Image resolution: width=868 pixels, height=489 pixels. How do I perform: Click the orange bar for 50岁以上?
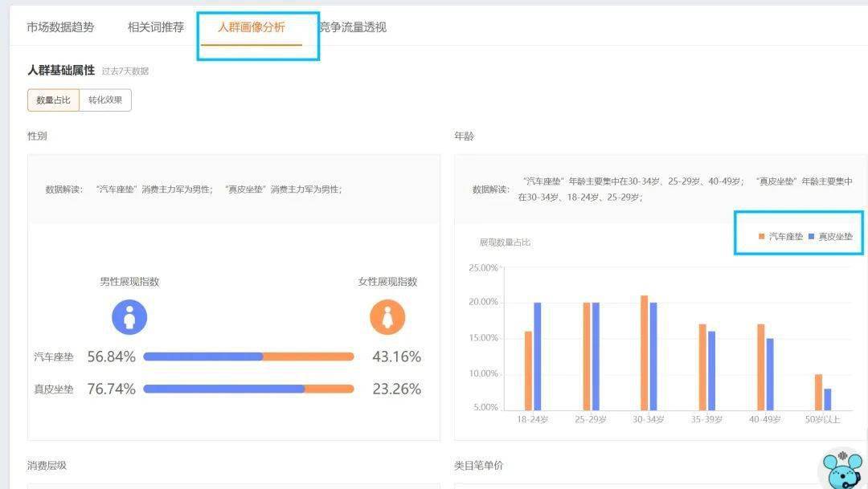click(818, 392)
